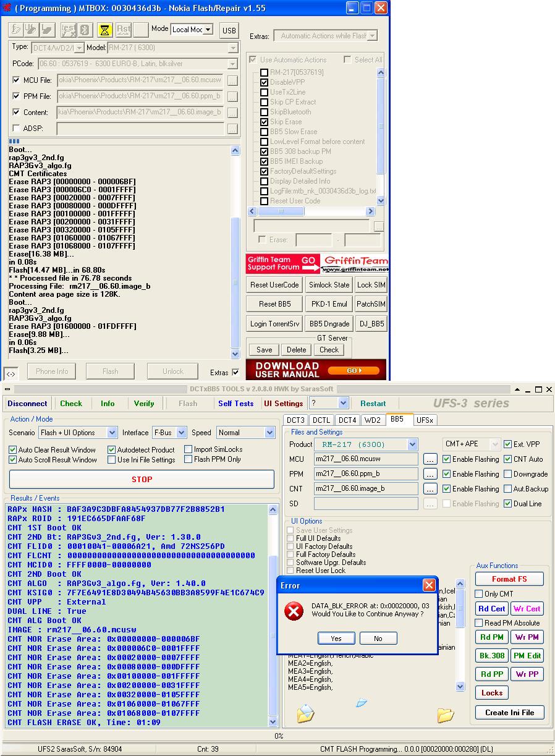Toggle the Ext. VPP checkbox

click(508, 444)
